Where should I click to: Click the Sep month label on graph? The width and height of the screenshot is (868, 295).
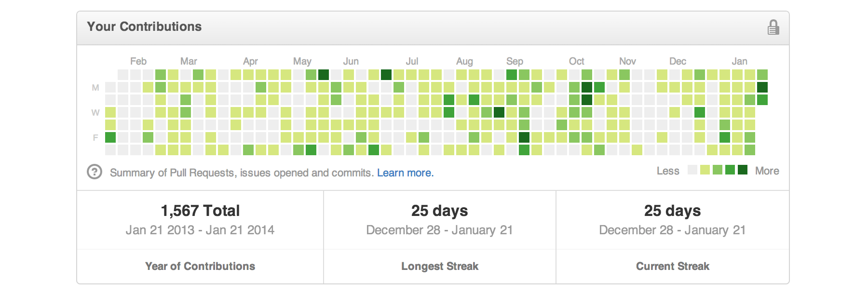pyautogui.click(x=515, y=61)
